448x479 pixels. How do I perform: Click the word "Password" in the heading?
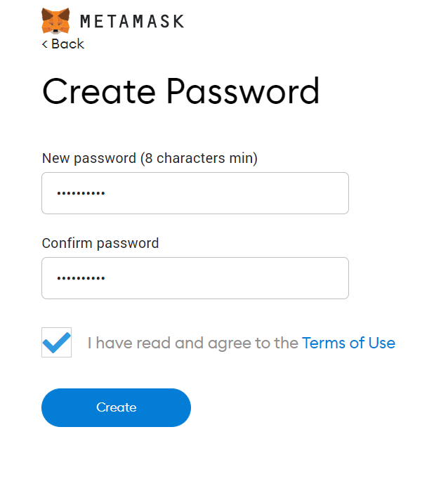pyautogui.click(x=242, y=92)
